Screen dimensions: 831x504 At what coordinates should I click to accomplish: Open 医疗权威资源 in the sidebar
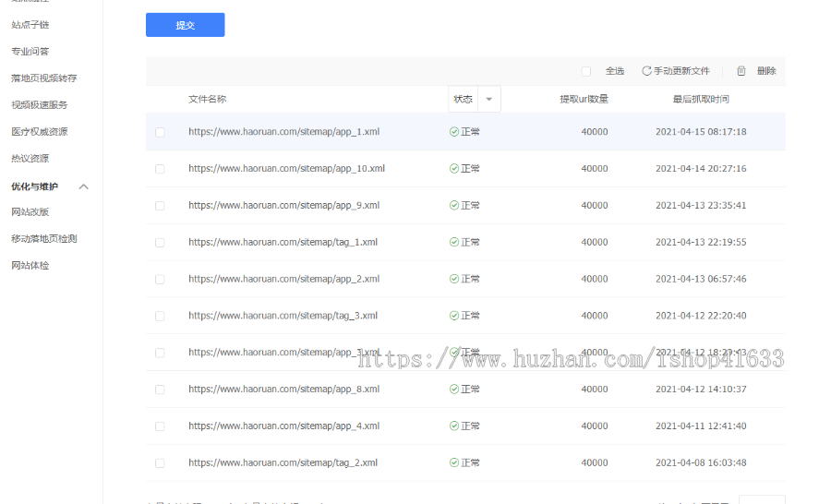click(x=39, y=131)
